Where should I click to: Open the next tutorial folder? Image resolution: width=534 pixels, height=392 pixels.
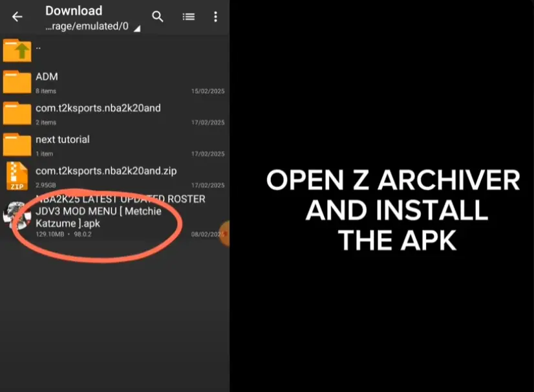pyautogui.click(x=115, y=145)
